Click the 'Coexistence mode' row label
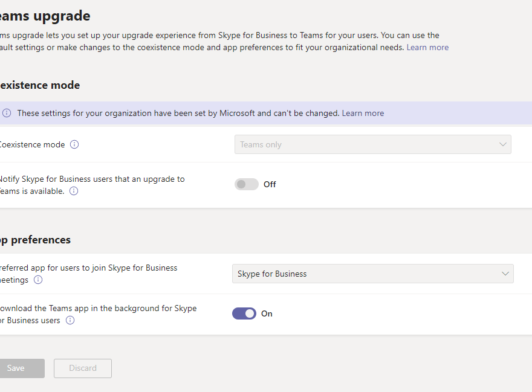 coord(32,144)
